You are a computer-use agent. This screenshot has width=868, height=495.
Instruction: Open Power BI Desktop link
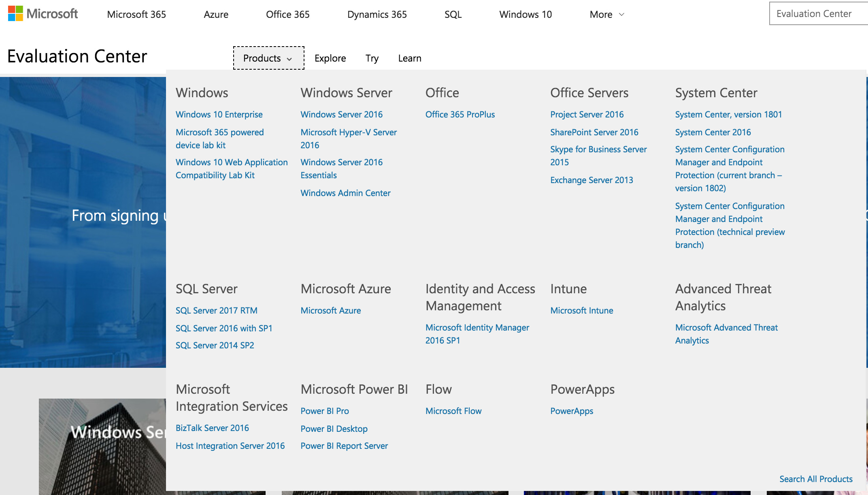point(334,429)
